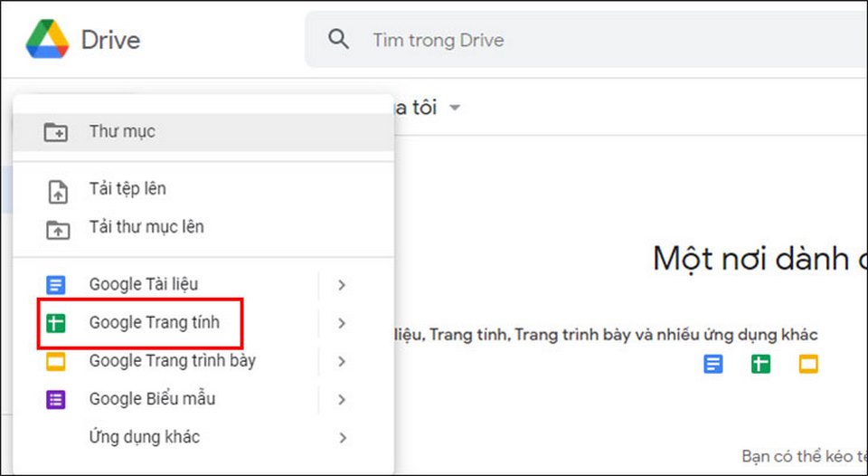The image size is (868, 476).
Task: Open the My Drive dropdown caret
Action: point(455,109)
